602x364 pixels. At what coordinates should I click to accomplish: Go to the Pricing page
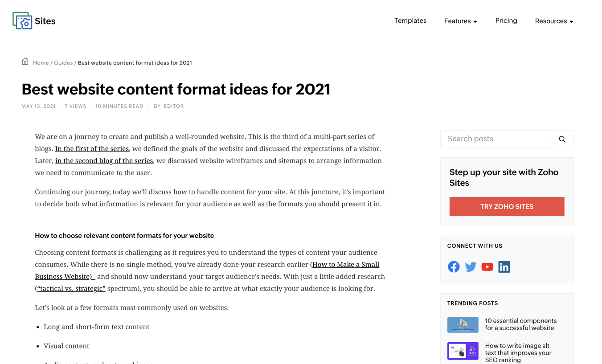[506, 20]
